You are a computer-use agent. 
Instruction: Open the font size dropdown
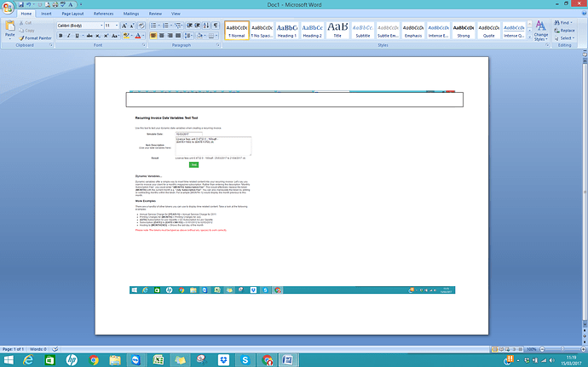coord(116,26)
